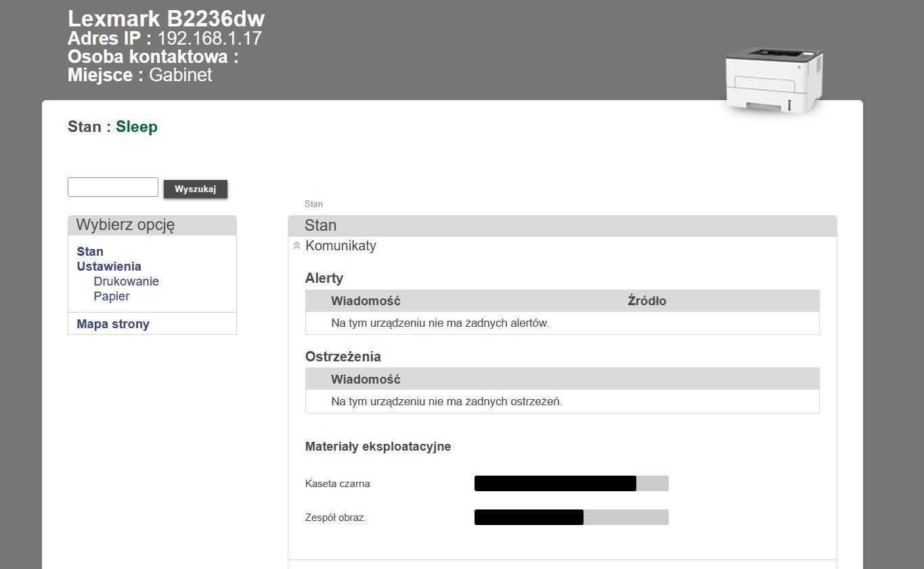Click the Kaseta czarna label

click(x=337, y=484)
